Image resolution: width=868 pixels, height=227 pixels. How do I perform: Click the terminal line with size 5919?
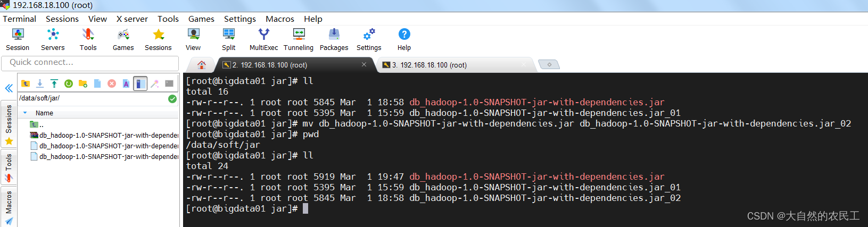(425, 176)
